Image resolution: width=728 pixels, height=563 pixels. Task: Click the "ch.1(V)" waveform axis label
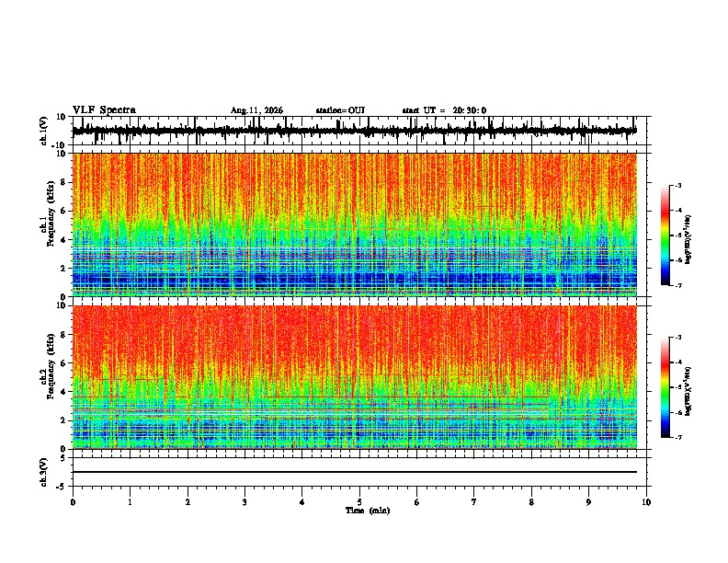pyautogui.click(x=43, y=131)
